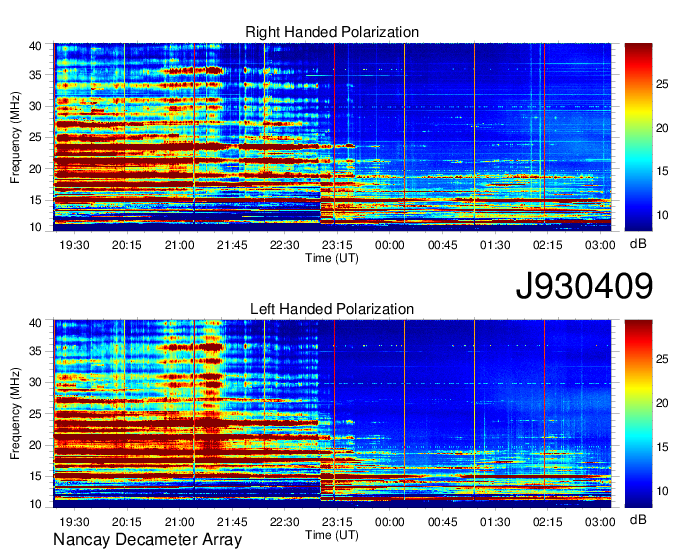Click the 01:30 time tick under Right Handed plot

click(x=495, y=245)
